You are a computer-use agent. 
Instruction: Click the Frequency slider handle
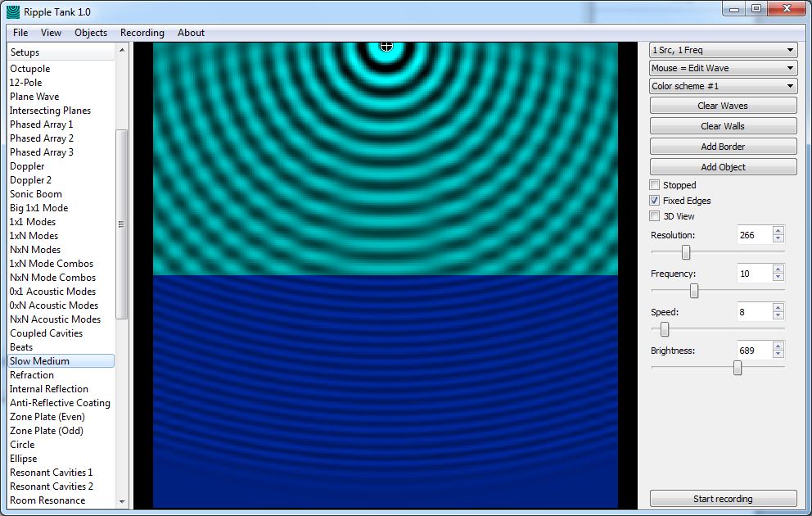coord(694,291)
